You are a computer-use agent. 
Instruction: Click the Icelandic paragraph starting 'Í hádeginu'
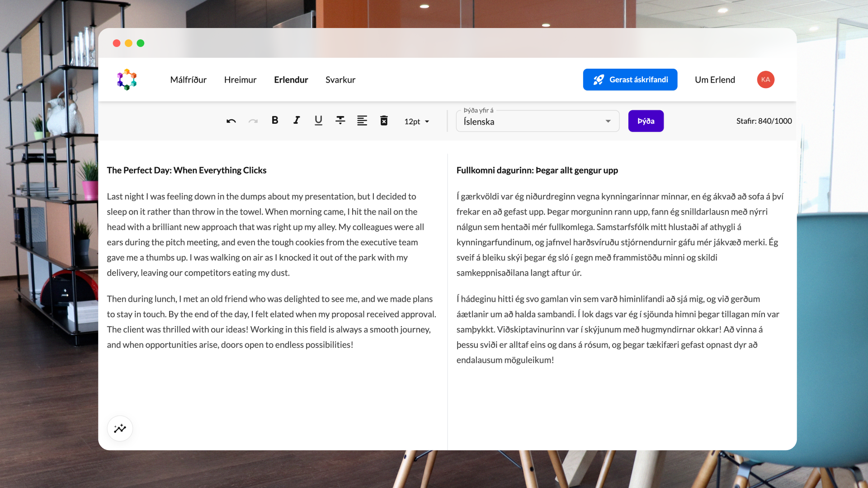(618, 329)
